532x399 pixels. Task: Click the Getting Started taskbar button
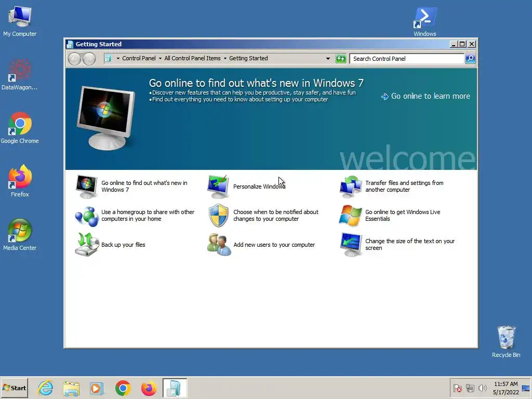(175, 388)
